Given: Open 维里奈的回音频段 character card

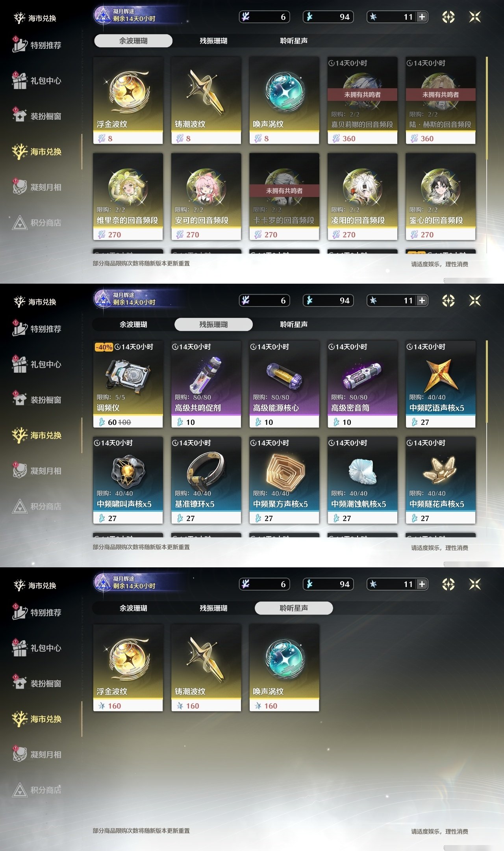Looking at the screenshot, I should (x=128, y=197).
